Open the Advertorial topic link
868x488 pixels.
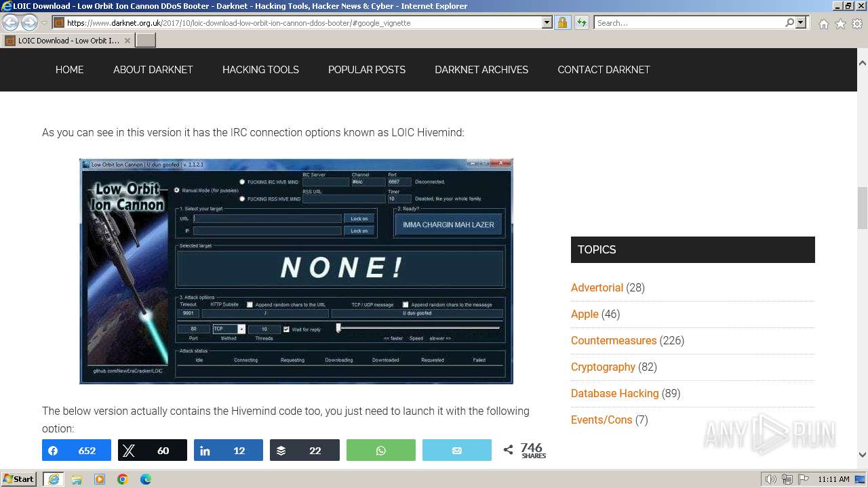click(x=597, y=287)
